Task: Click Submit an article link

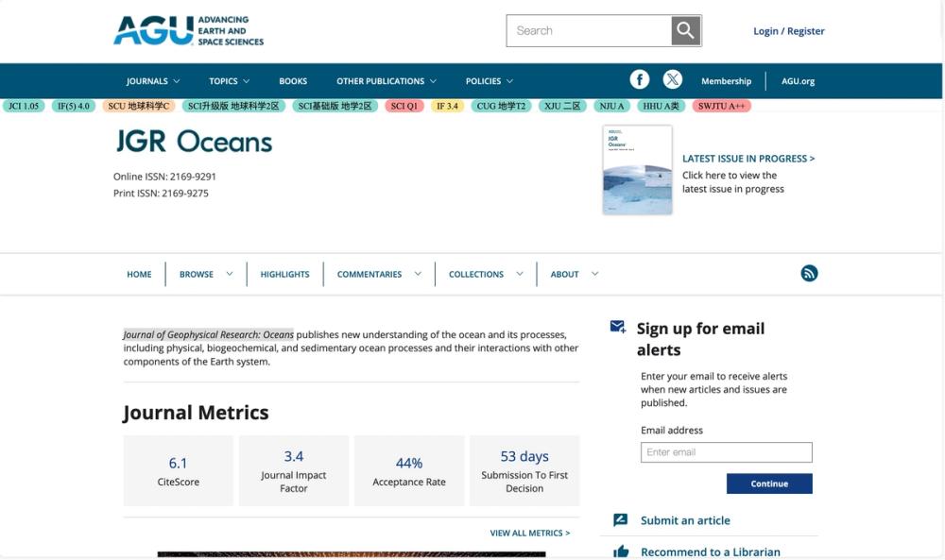Action: click(x=685, y=520)
